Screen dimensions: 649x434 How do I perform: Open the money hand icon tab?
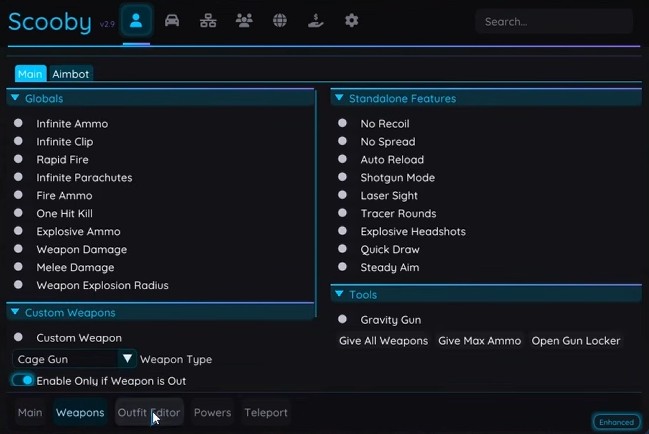pyautogui.click(x=315, y=20)
